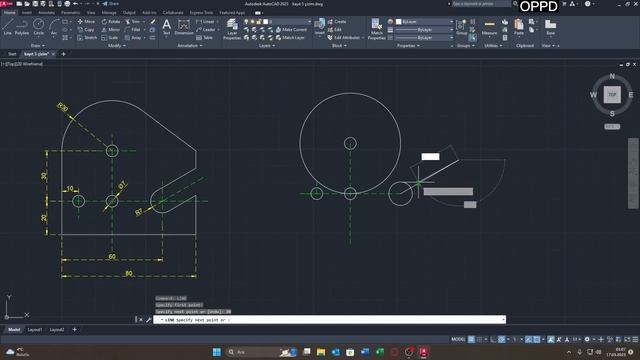Open the Annotate ribbon tab
640x360 pixels.
[x=46, y=13]
